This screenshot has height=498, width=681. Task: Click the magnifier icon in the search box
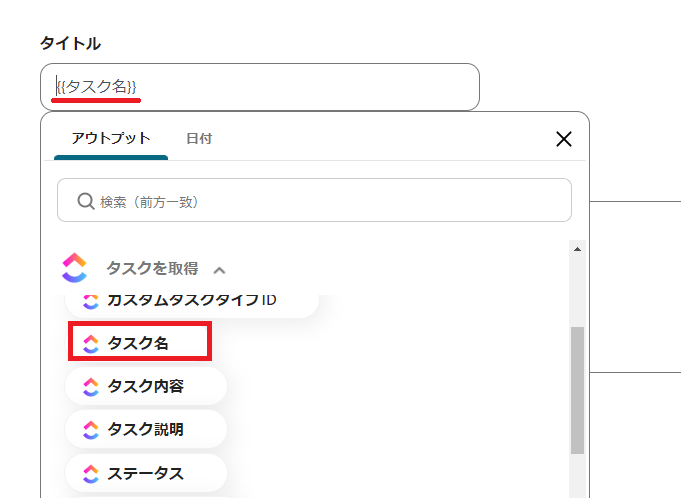pyautogui.click(x=86, y=201)
